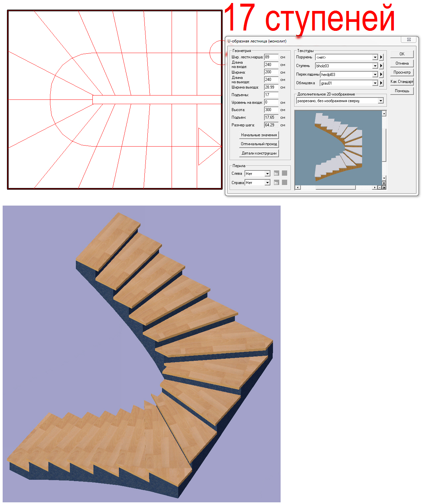
Task: Click the Детали конструкции button
Action: (259, 153)
